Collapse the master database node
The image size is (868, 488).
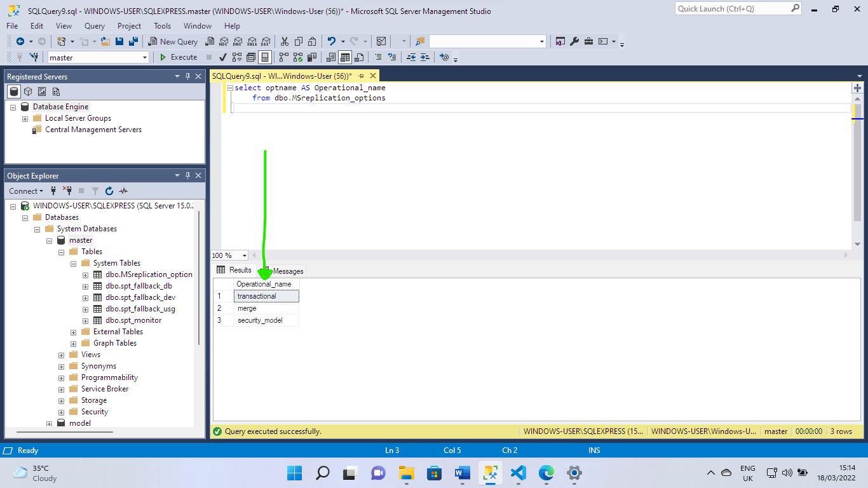click(49, 241)
